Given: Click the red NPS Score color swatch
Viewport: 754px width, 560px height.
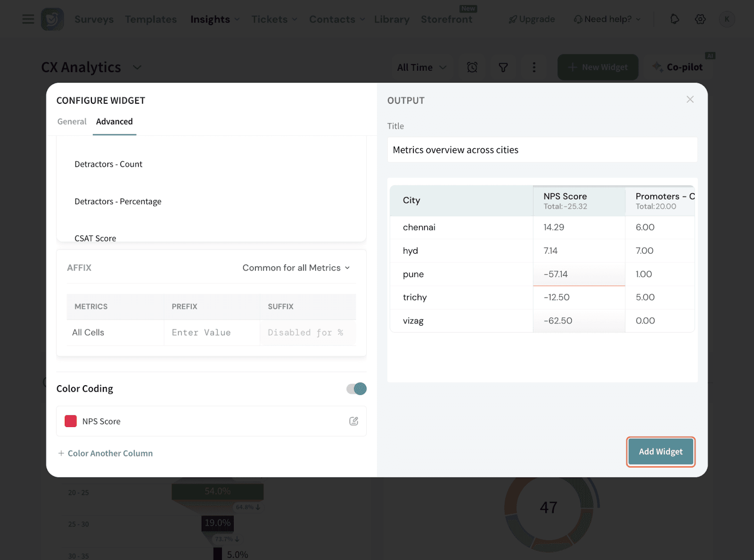Looking at the screenshot, I should click(71, 421).
